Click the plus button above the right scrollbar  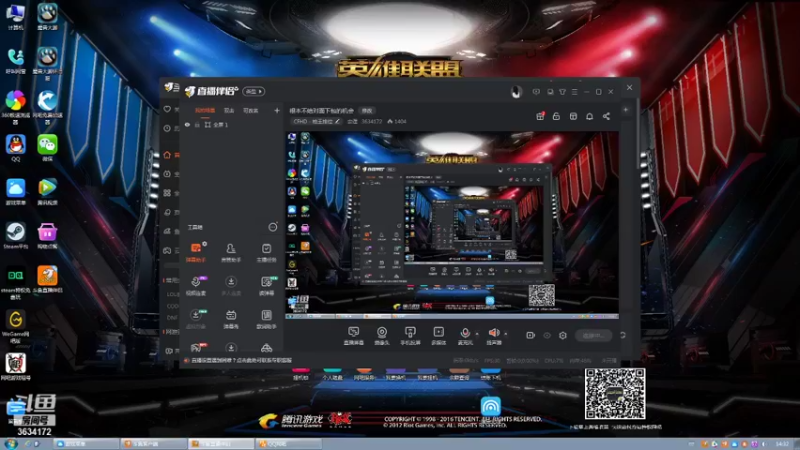click(x=626, y=110)
